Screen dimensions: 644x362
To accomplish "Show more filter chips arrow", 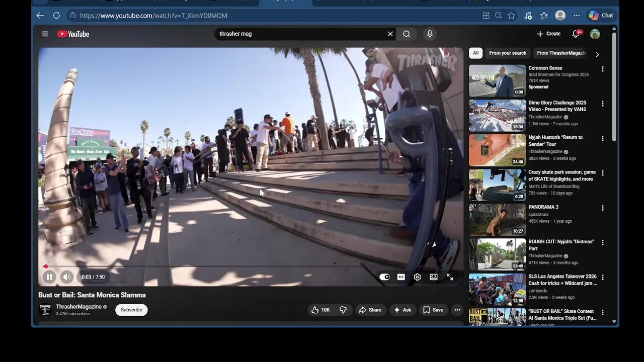I will tap(597, 54).
